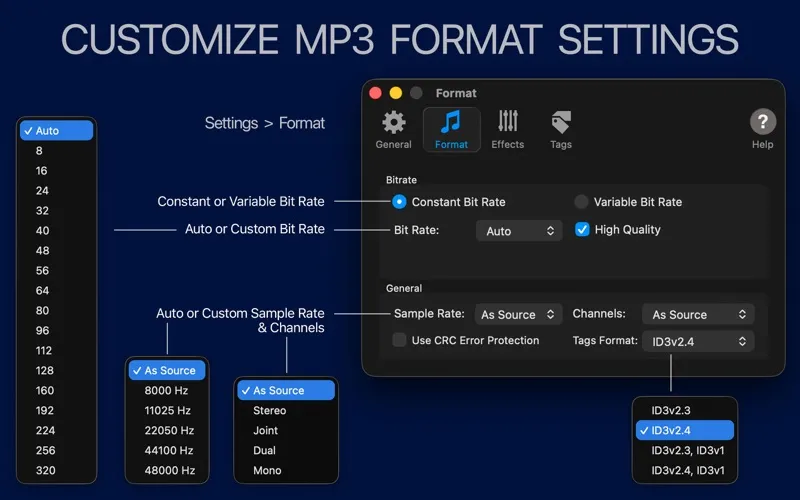This screenshot has width=800, height=500.
Task: Choose Auto in the bit rate list
Action: click(57, 131)
